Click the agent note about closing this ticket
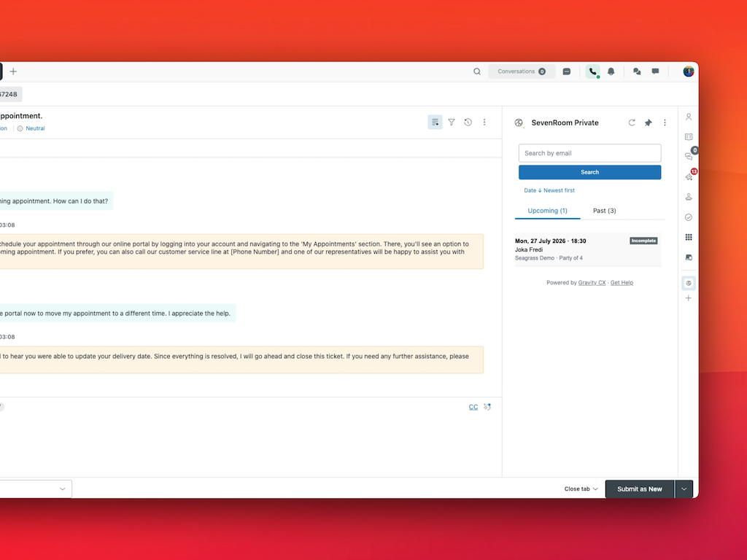Viewport: 747px width, 560px height. pyautogui.click(x=241, y=360)
